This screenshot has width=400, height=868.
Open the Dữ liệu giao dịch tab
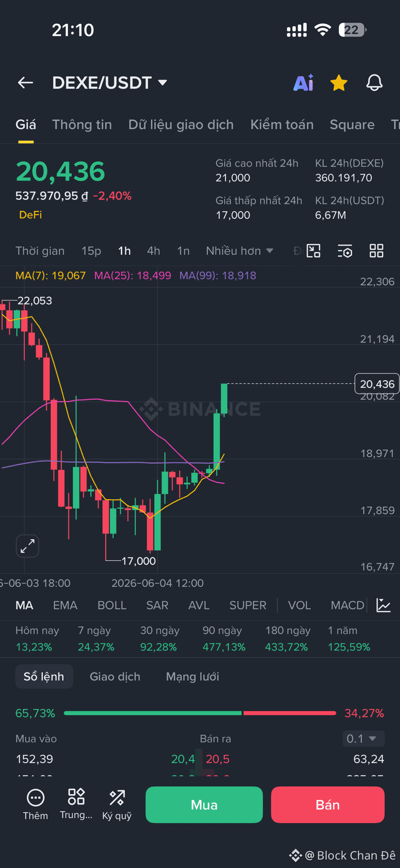coord(181,125)
